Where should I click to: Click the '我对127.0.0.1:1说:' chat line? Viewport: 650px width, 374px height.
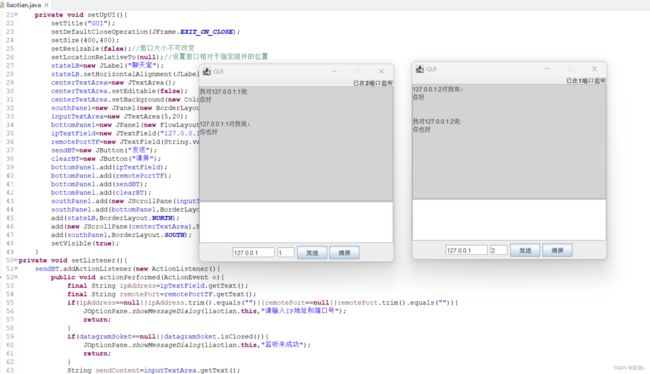pos(224,92)
